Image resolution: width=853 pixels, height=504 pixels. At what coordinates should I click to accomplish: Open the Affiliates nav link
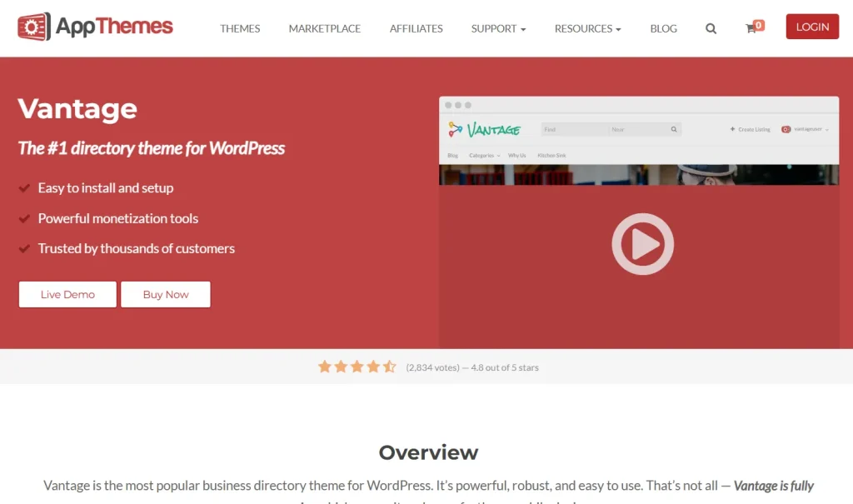(417, 28)
